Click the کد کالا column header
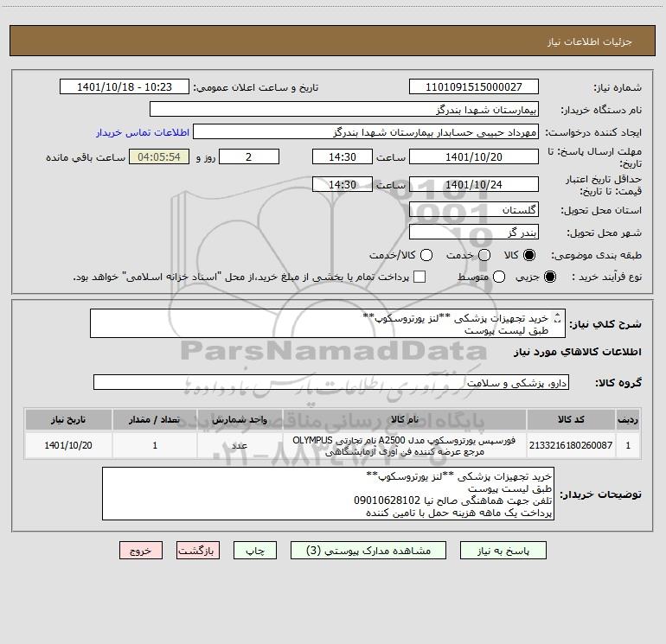Screen dimensions: 666x644 tap(571, 420)
